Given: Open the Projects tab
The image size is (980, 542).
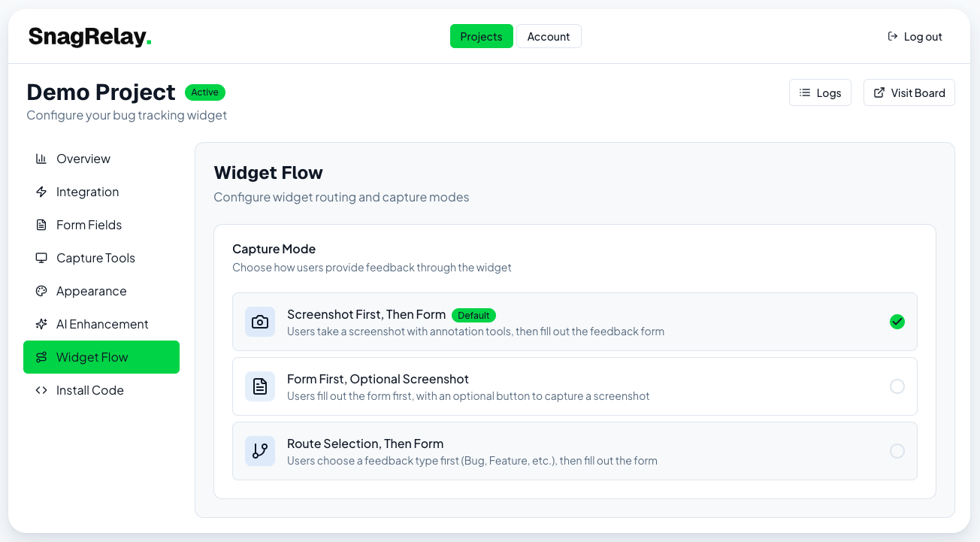Looking at the screenshot, I should (481, 36).
